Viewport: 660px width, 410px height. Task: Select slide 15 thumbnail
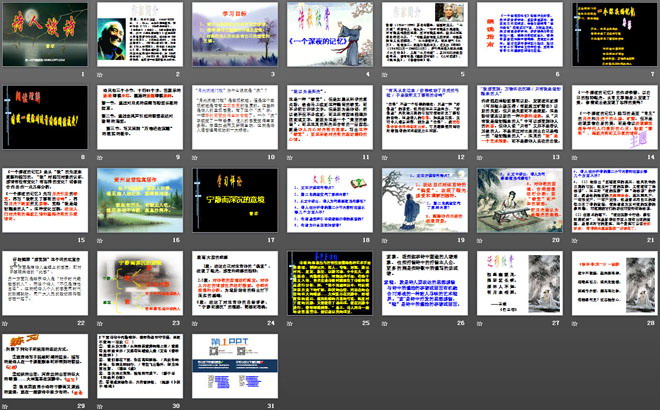tap(45, 200)
